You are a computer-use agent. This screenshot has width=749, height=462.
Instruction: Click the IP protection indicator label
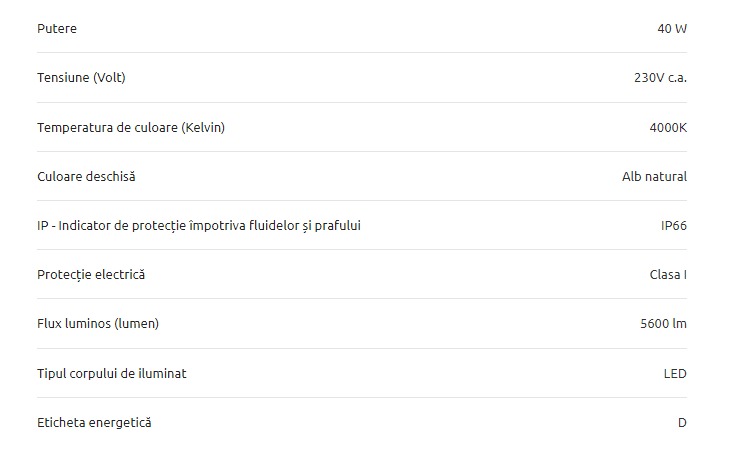[x=199, y=226]
